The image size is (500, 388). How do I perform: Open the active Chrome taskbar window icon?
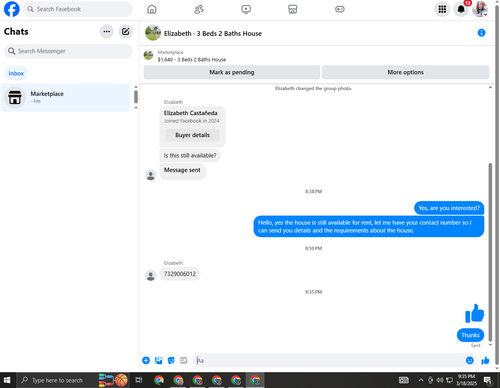pos(255,380)
